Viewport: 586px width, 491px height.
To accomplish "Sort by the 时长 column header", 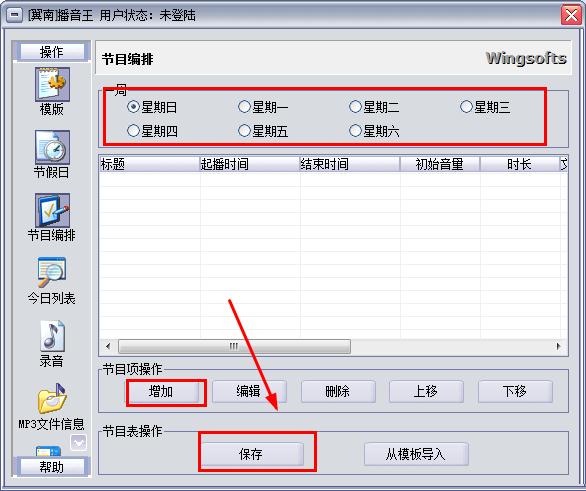I will coord(519,164).
